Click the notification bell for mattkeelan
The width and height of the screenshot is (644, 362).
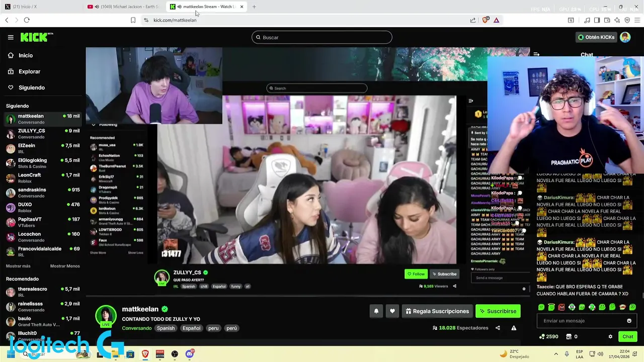(x=376, y=311)
